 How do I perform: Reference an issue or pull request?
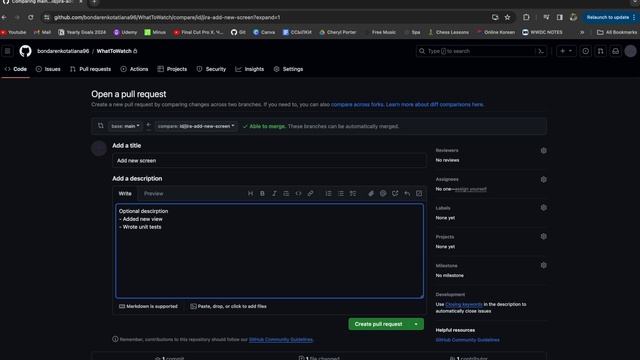[395, 193]
